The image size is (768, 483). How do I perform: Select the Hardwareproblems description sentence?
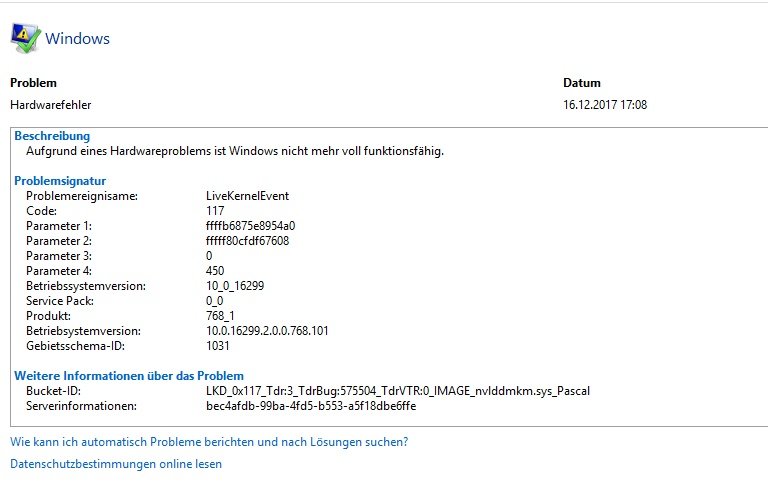[235, 151]
